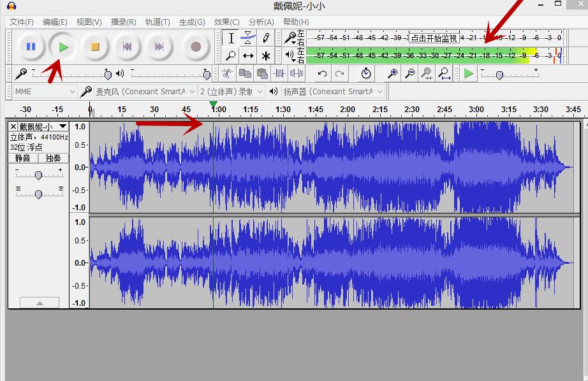Image resolution: width=588 pixels, height=381 pixels.
Task: Select the Envelope tool
Action: 248,38
